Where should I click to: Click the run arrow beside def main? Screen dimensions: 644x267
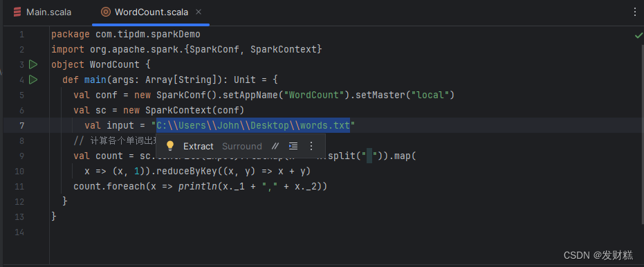click(33, 80)
